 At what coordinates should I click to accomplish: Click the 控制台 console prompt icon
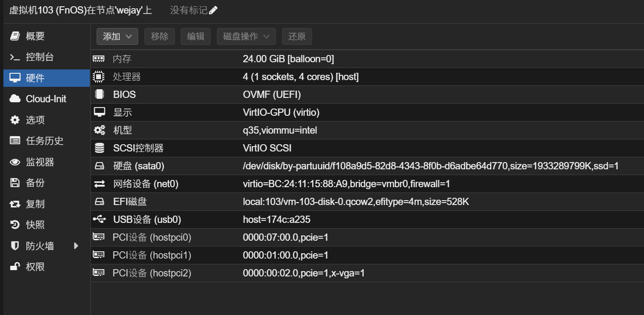point(15,57)
